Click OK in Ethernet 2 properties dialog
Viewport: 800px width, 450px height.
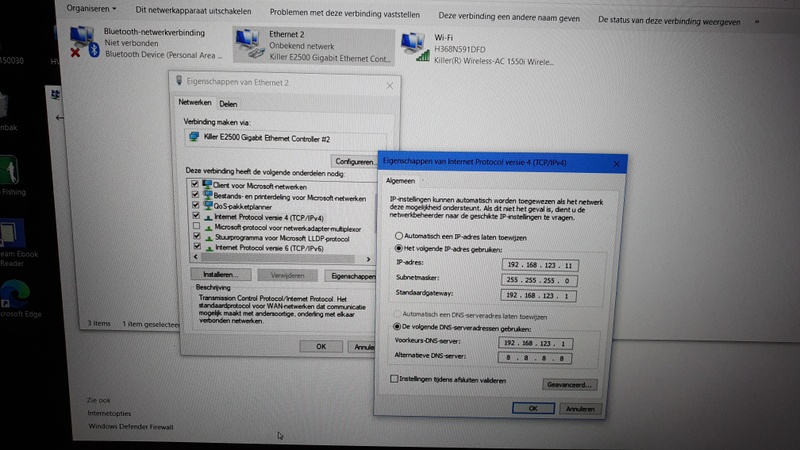321,346
